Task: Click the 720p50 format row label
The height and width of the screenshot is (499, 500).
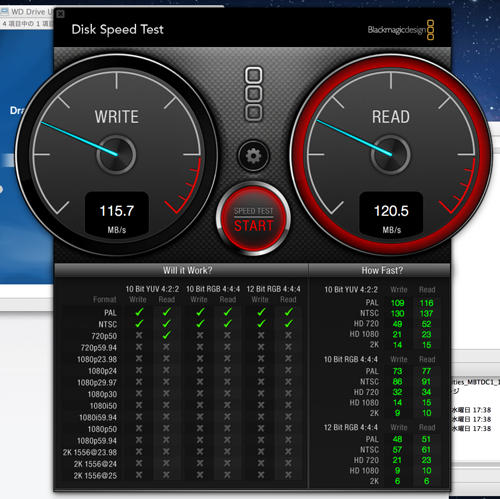Action: (x=104, y=336)
